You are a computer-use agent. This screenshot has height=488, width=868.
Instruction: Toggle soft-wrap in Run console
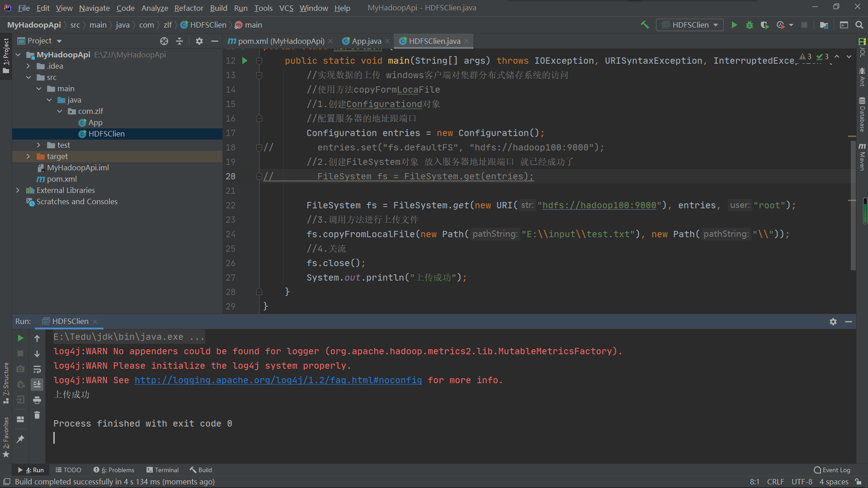pyautogui.click(x=37, y=369)
